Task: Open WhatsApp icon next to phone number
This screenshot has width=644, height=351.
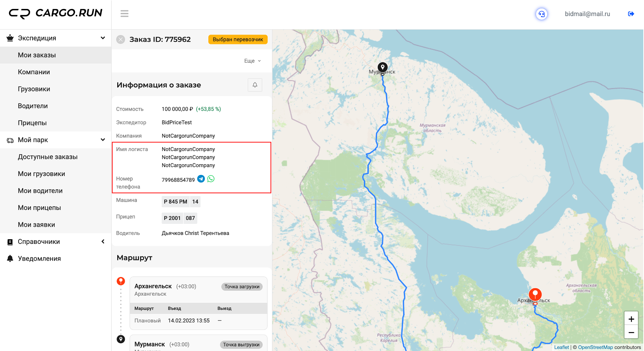Action: coord(211,179)
